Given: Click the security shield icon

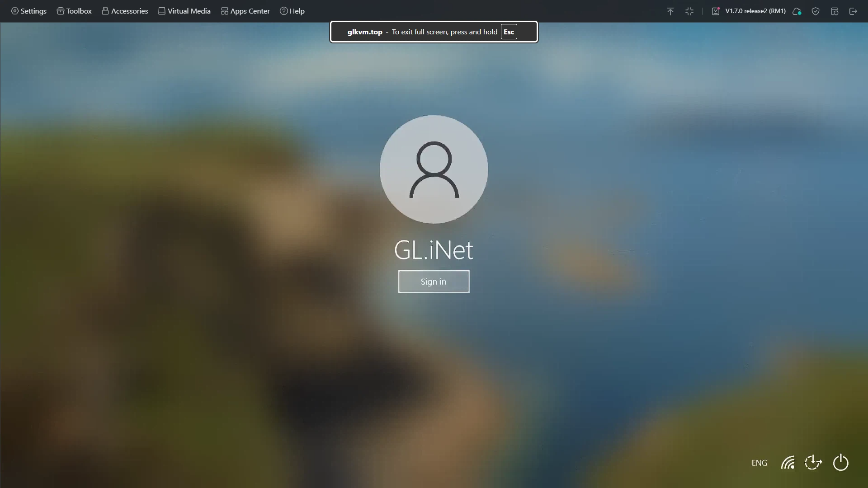Looking at the screenshot, I should 816,11.
